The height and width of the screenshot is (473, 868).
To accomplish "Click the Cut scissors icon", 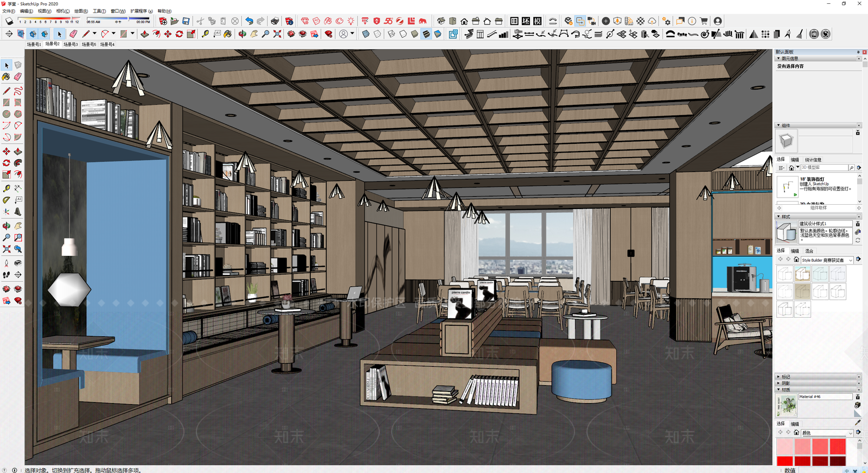I will [x=200, y=21].
